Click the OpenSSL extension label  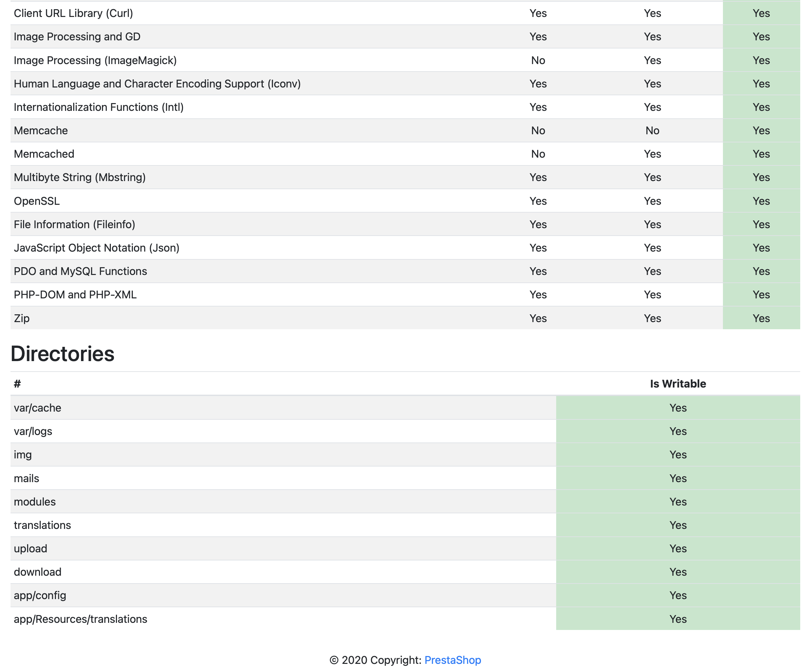point(37,201)
